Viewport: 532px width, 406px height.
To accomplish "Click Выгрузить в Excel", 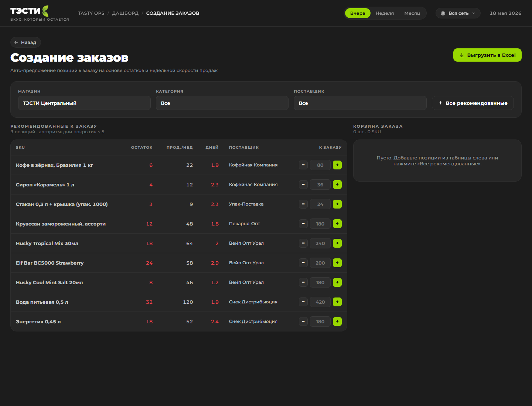I will point(487,55).
